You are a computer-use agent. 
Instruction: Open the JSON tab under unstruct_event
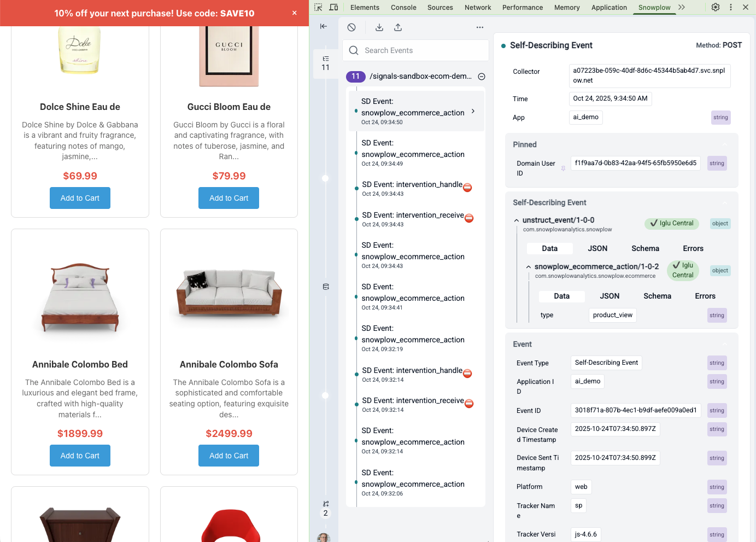click(x=597, y=248)
